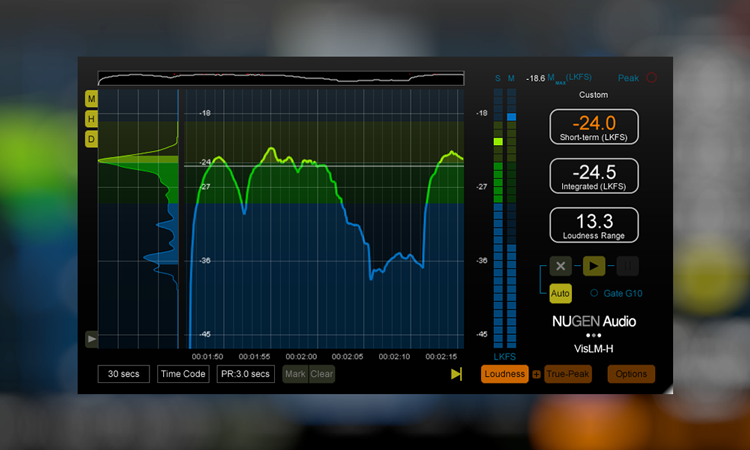Click the S short-term meter bar

click(498, 218)
